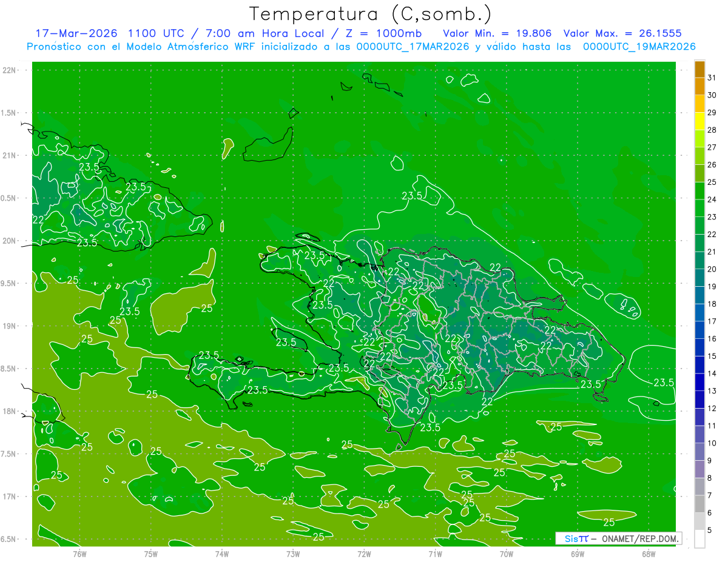Viewport: 728px width, 562px height.
Task: Click the dark orange swatch above 31
Action: pos(699,70)
